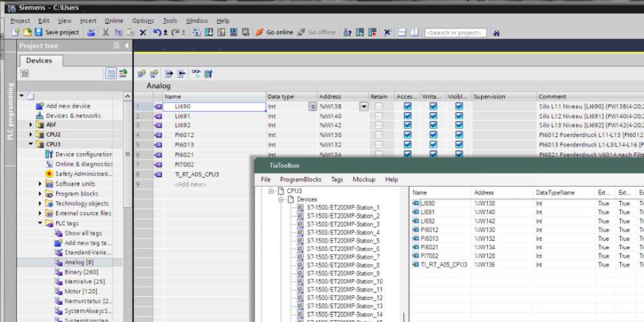The width and height of the screenshot is (644, 322).
Task: Click the Copy icon in toolbar
Action: [x=118, y=32]
